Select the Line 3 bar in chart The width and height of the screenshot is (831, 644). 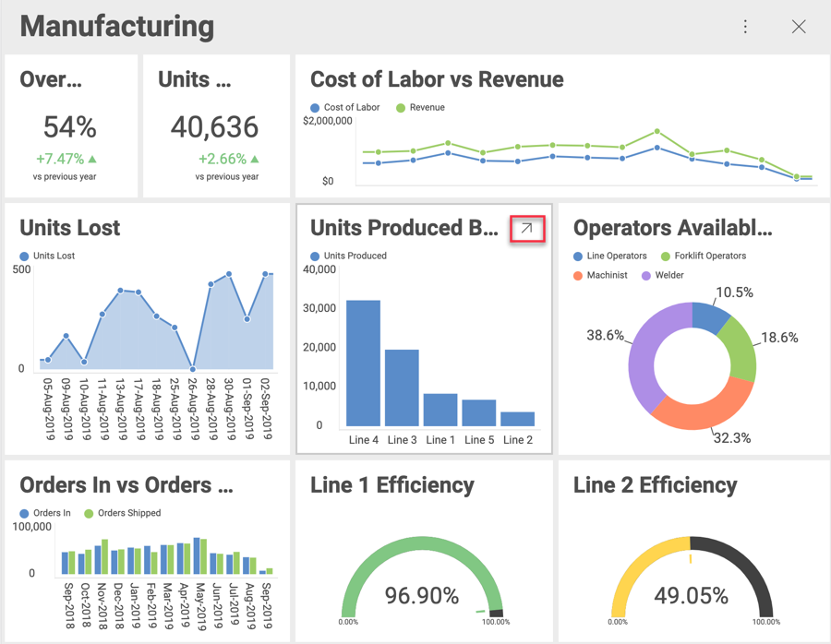402,388
